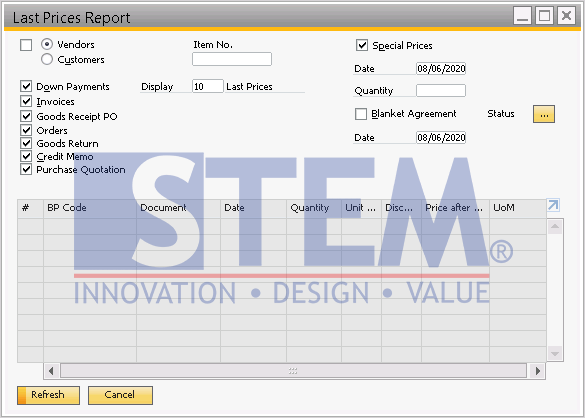Maximize the Last Prices Report window
585x418 pixels.
tap(544, 16)
